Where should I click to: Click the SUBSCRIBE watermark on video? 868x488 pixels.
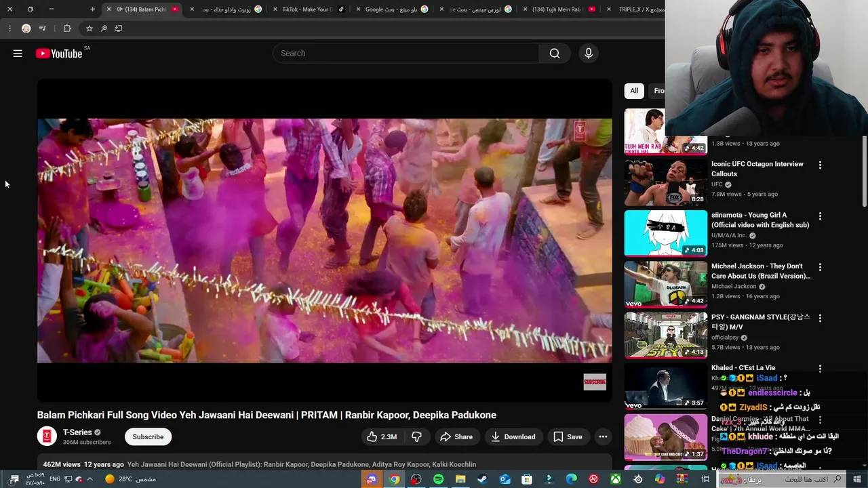pos(595,382)
